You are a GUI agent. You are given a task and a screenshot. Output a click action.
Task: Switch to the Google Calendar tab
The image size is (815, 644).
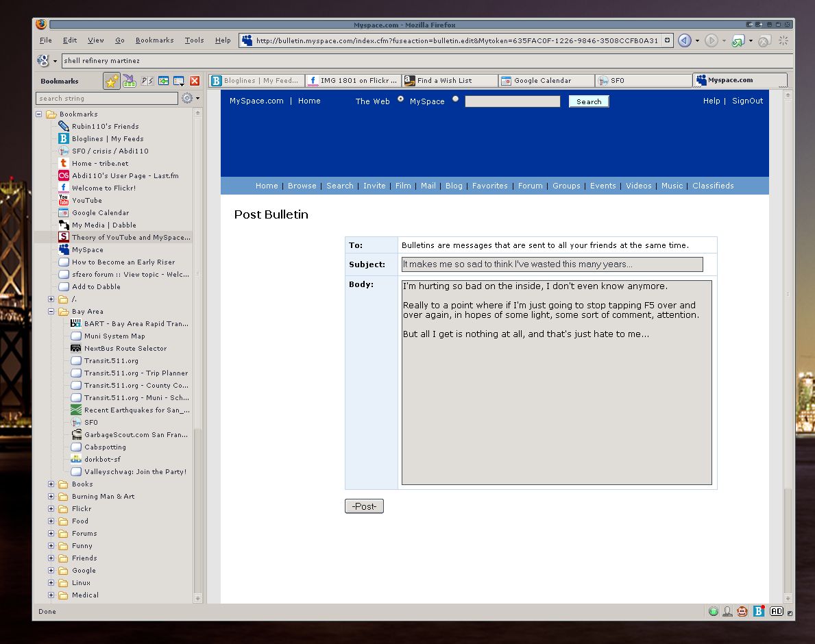point(546,81)
